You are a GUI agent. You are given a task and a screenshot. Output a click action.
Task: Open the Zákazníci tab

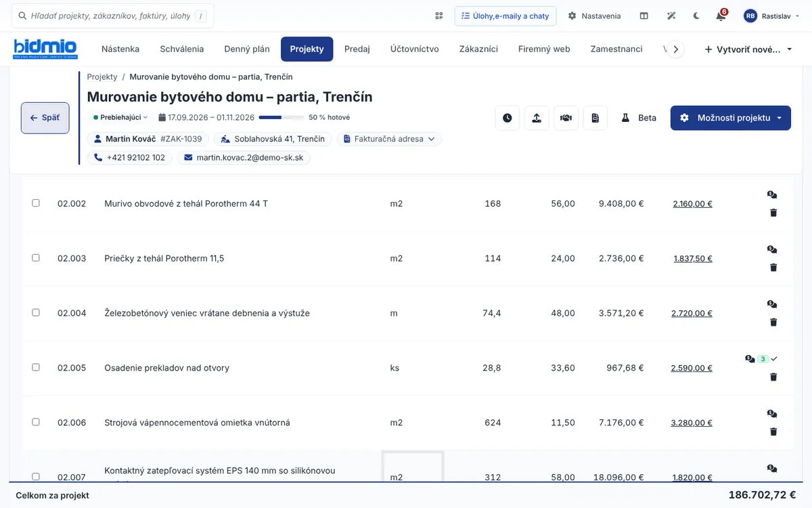478,49
